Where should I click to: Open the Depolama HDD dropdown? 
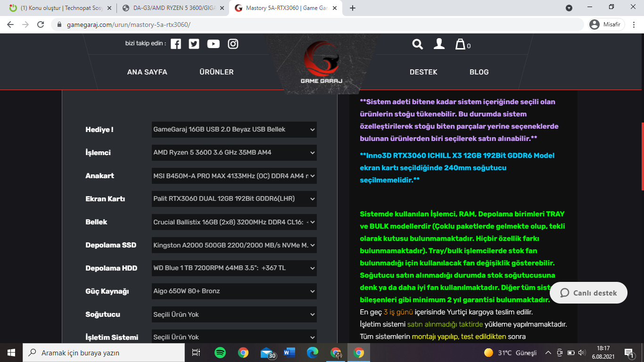pyautogui.click(x=234, y=268)
